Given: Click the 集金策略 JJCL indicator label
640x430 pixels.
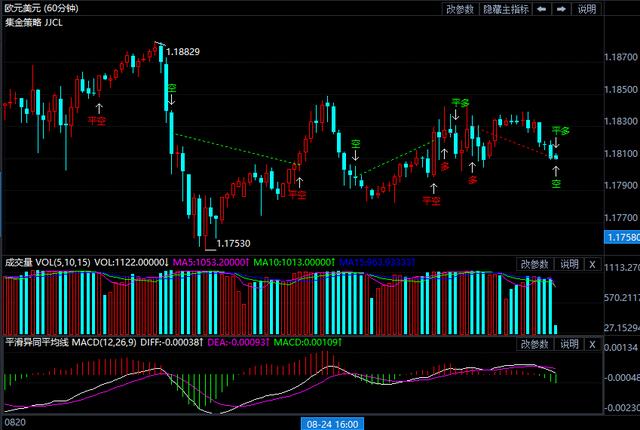Looking at the screenshot, I should 34,20.
